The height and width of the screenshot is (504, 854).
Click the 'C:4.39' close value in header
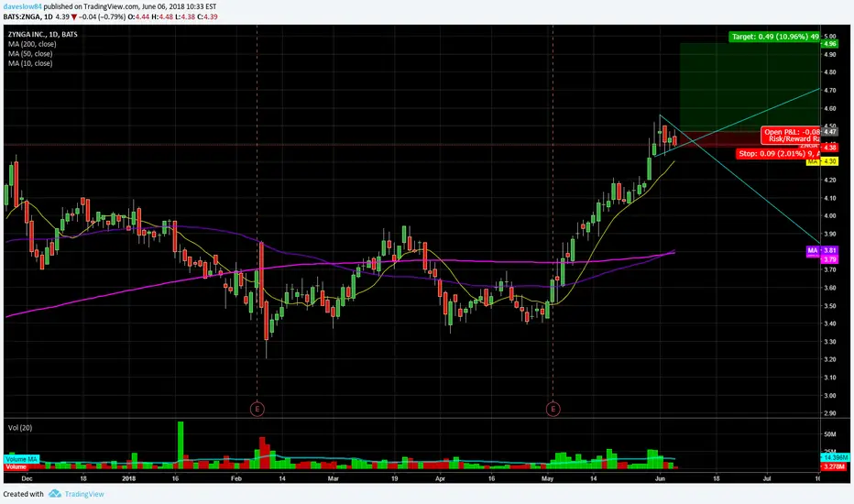tap(207, 16)
